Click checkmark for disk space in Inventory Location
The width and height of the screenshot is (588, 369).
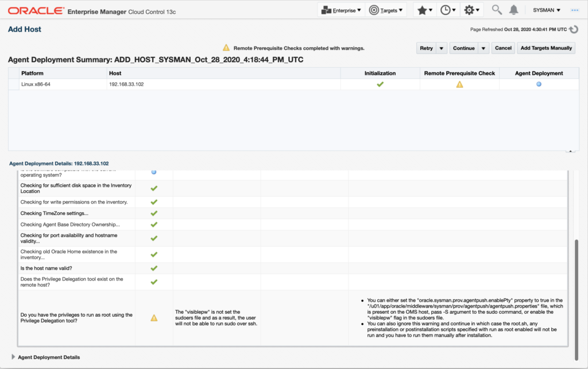pos(154,189)
